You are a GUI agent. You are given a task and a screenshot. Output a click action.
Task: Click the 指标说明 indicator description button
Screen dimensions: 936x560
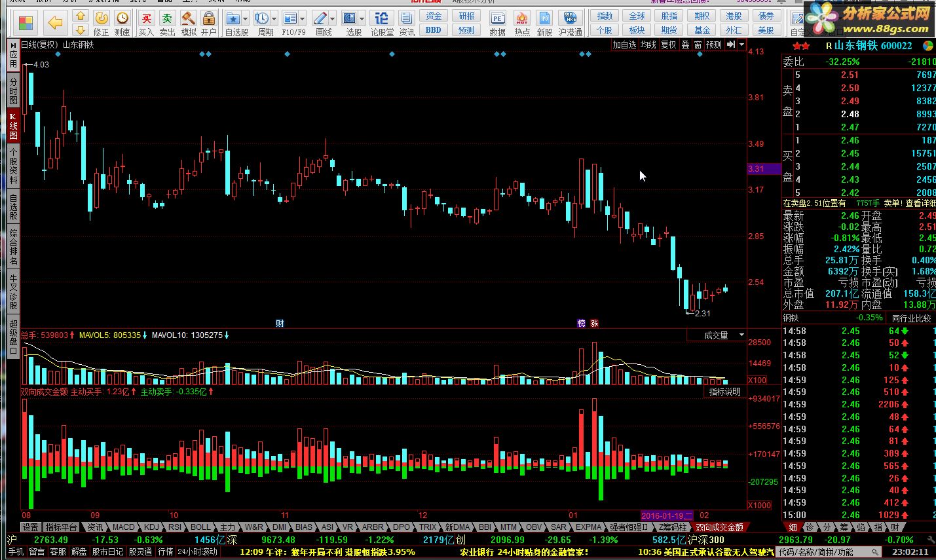coord(725,392)
